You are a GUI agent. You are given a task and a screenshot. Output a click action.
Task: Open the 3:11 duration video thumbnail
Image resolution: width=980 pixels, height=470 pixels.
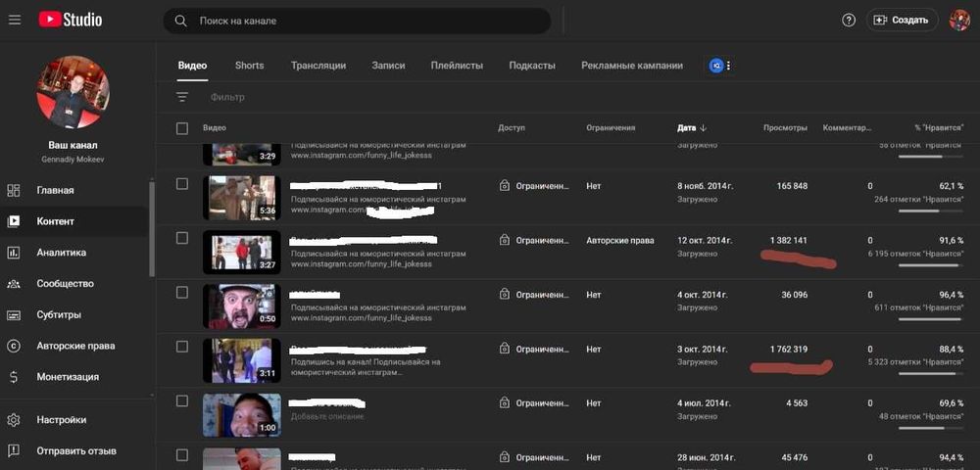click(242, 360)
